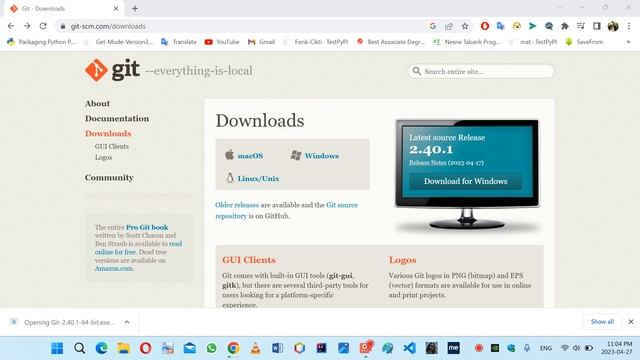Open the Opera extension icon in toolbar
Screen dimensions: 640x360
484,26
